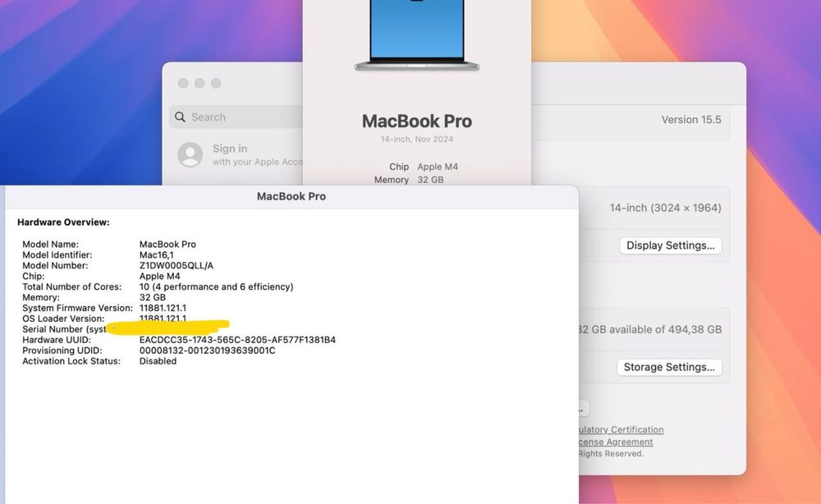Viewport: 821px width, 504px height.
Task: Click the available of 494,38 GB storage text
Action: pos(649,329)
